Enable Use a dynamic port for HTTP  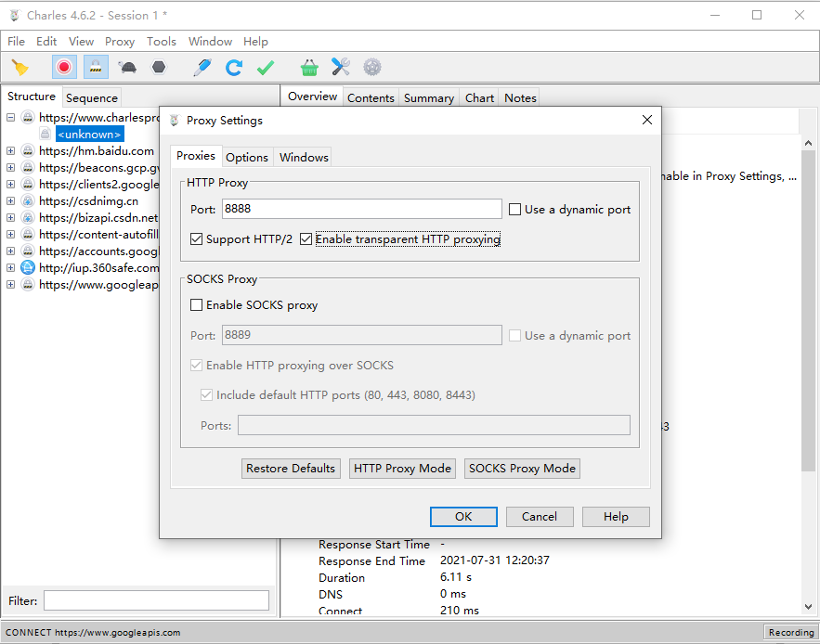[515, 210]
